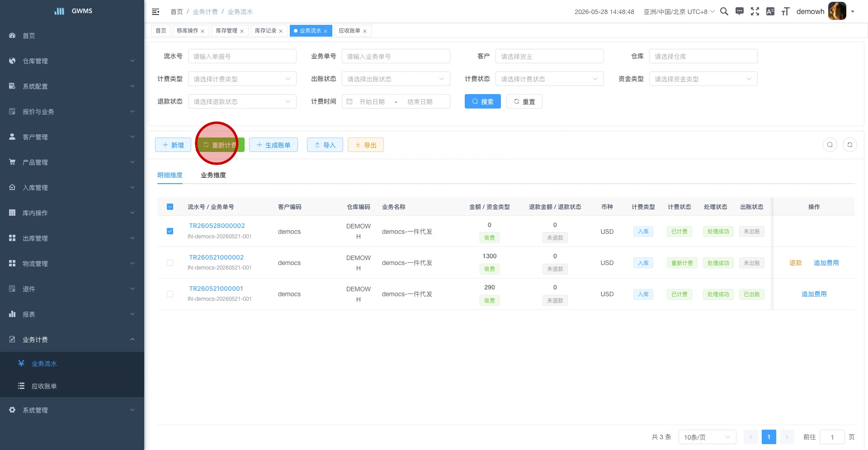Click the 新增 button
The image size is (868, 450).
tap(173, 145)
